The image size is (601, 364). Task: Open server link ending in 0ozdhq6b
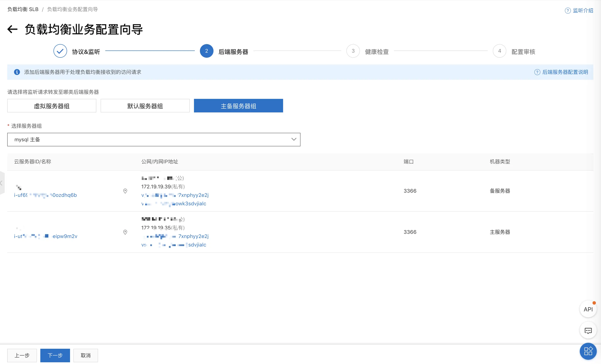pyautogui.click(x=45, y=195)
